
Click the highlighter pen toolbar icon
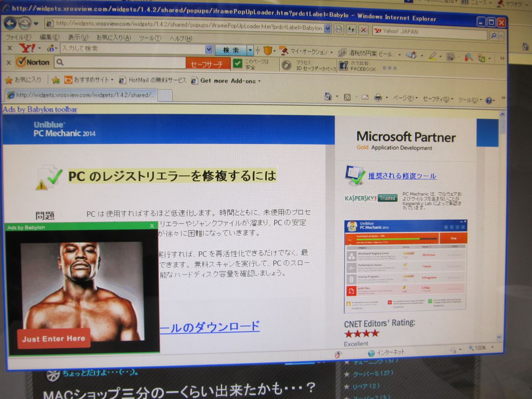(433, 55)
